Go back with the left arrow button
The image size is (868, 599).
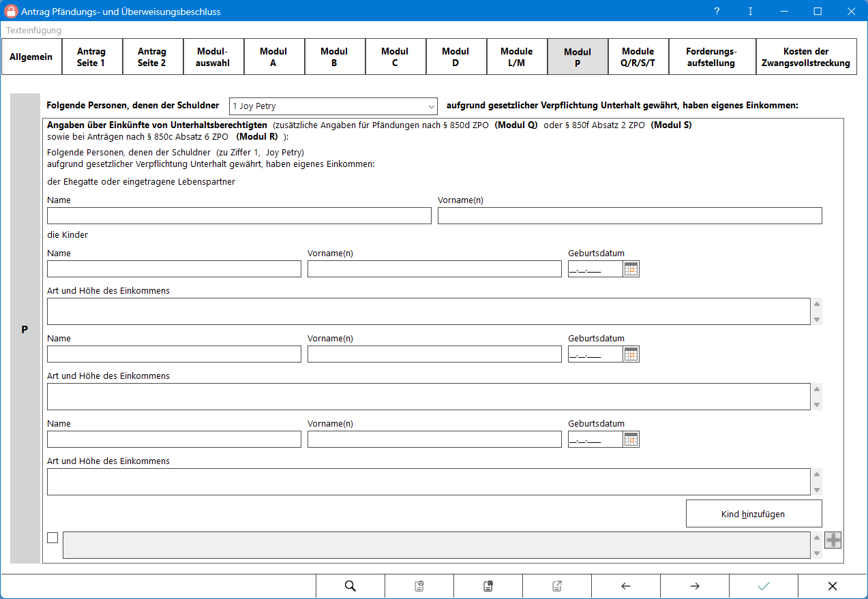tap(626, 586)
